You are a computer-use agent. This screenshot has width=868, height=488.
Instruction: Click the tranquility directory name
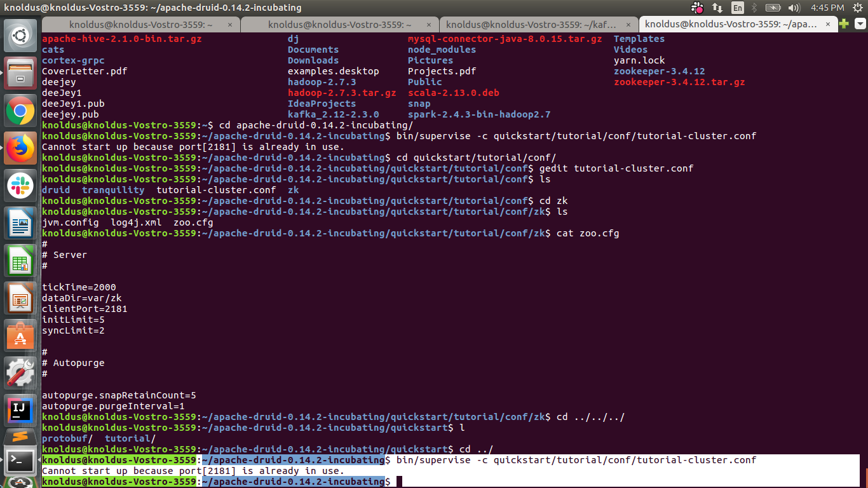[x=113, y=190]
